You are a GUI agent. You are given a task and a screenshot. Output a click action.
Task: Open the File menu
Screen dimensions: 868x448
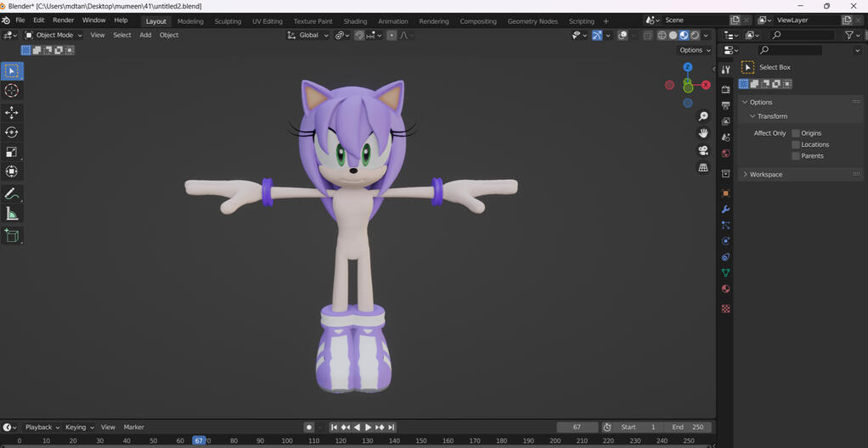[x=20, y=20]
